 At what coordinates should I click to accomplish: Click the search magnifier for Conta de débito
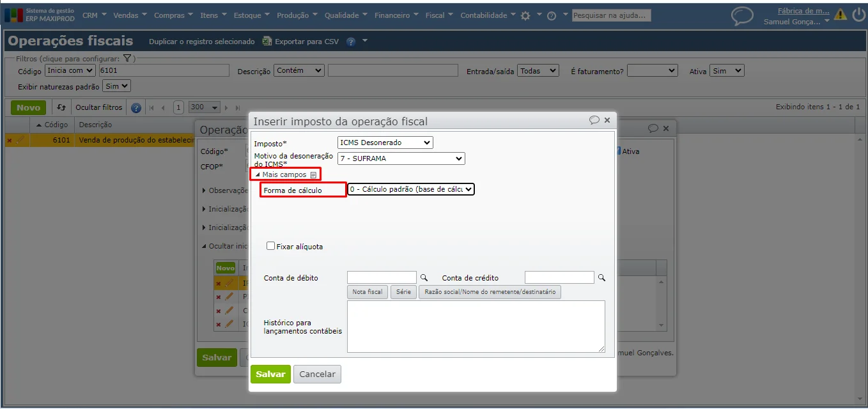coord(423,277)
